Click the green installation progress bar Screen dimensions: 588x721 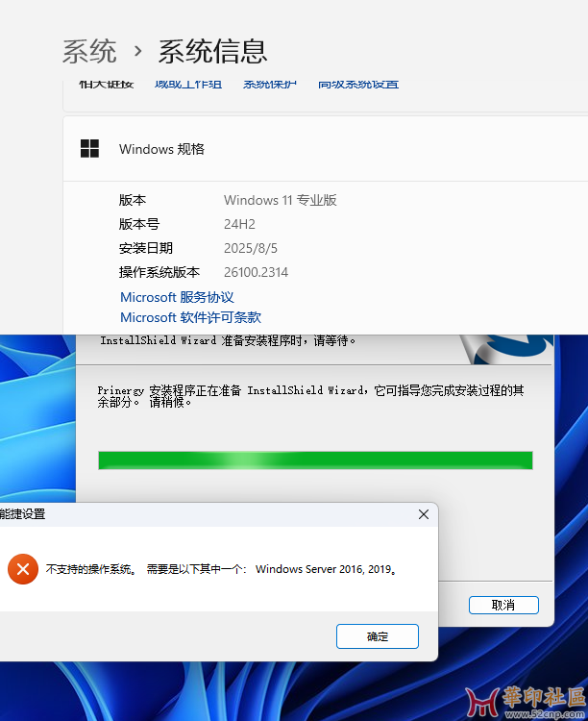315,460
